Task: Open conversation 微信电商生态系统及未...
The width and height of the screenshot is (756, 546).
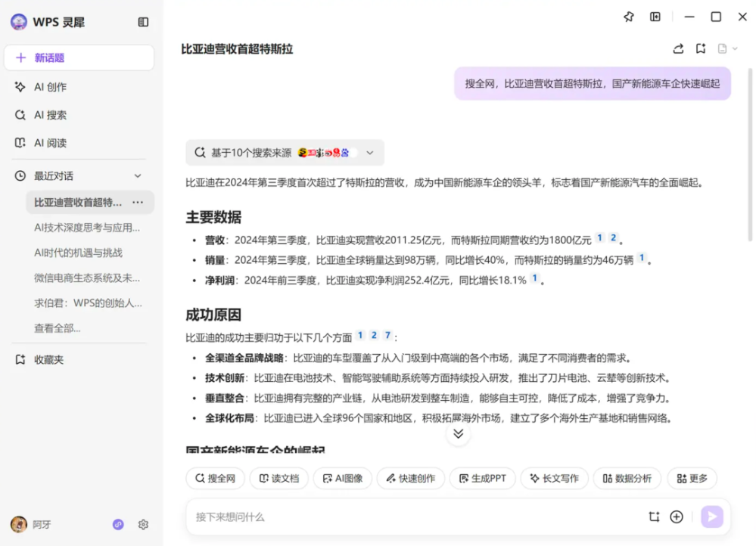Action: tap(87, 278)
